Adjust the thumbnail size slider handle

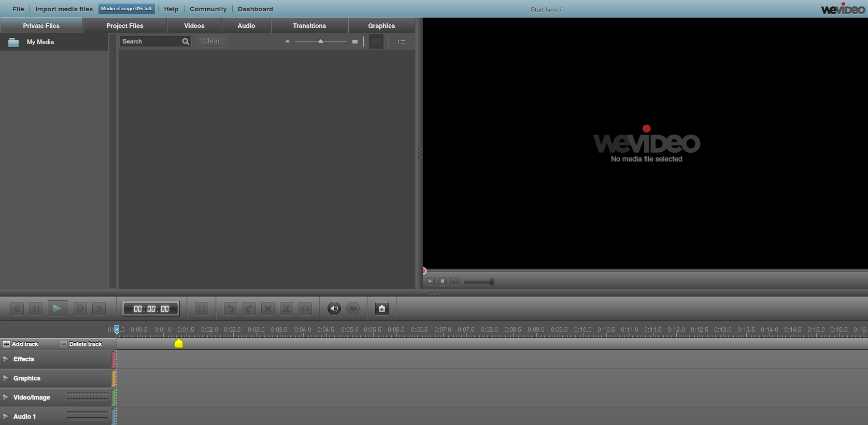tap(321, 41)
